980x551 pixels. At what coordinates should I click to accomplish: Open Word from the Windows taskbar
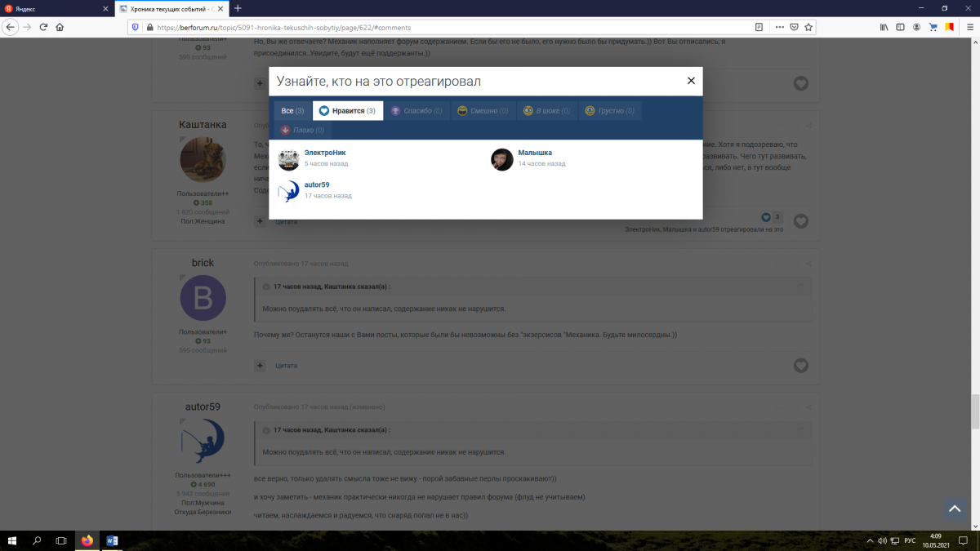[112, 540]
